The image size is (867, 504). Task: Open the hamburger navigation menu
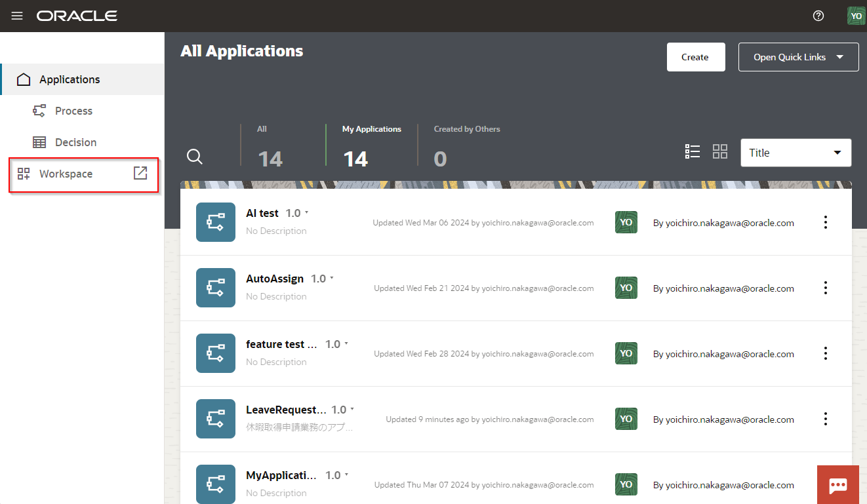click(x=17, y=16)
